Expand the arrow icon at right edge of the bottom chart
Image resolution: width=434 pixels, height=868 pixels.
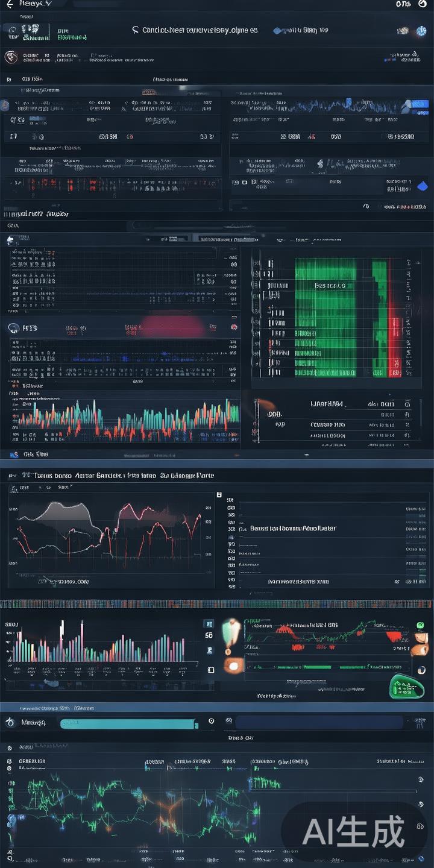point(420,805)
